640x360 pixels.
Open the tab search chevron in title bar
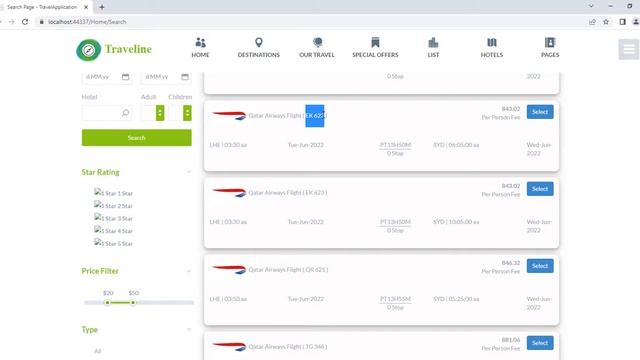[591, 6]
